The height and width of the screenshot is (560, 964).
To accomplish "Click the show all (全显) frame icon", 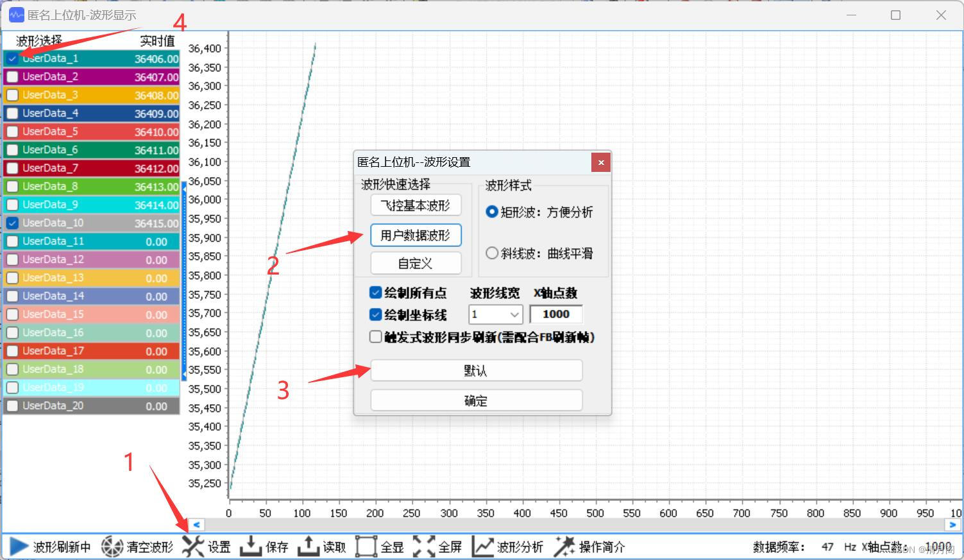I will pos(366,547).
